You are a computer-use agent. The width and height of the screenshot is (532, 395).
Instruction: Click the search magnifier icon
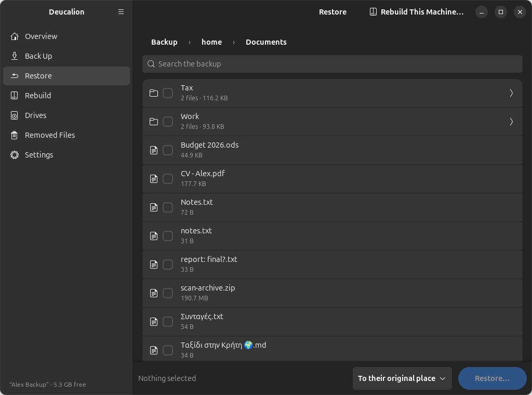[x=151, y=64]
